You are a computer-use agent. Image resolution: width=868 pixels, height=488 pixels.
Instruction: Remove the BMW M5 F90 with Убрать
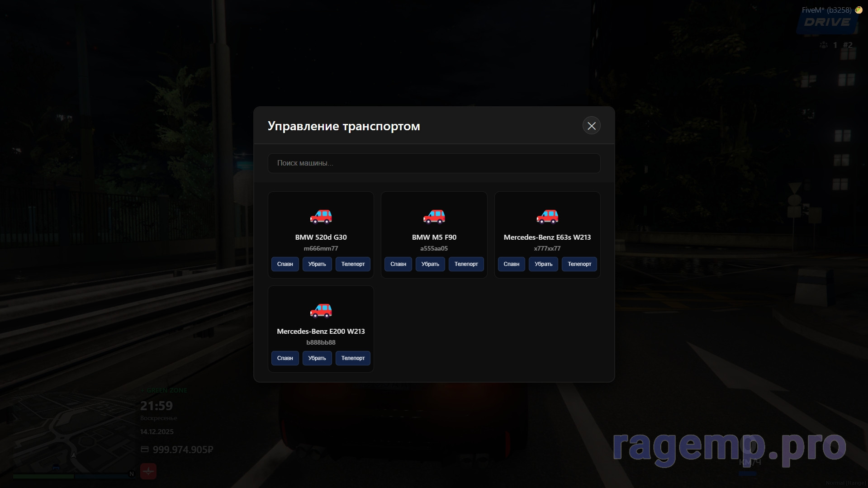click(430, 264)
